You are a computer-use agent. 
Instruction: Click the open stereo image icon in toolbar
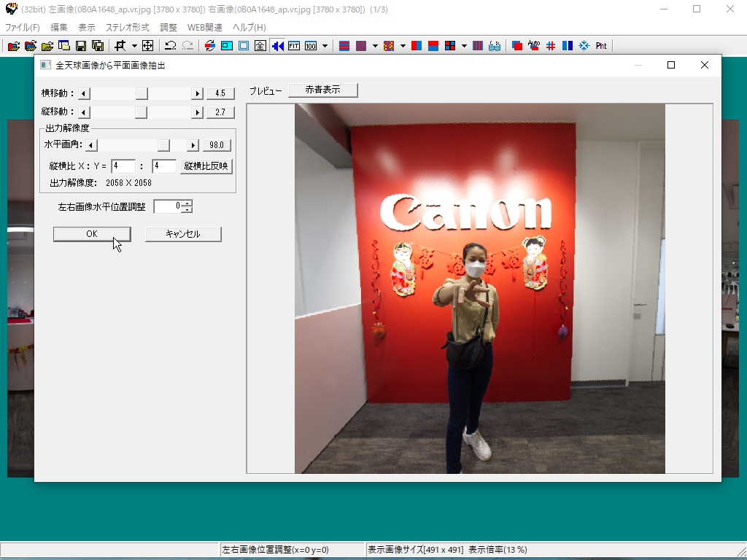(x=14, y=46)
